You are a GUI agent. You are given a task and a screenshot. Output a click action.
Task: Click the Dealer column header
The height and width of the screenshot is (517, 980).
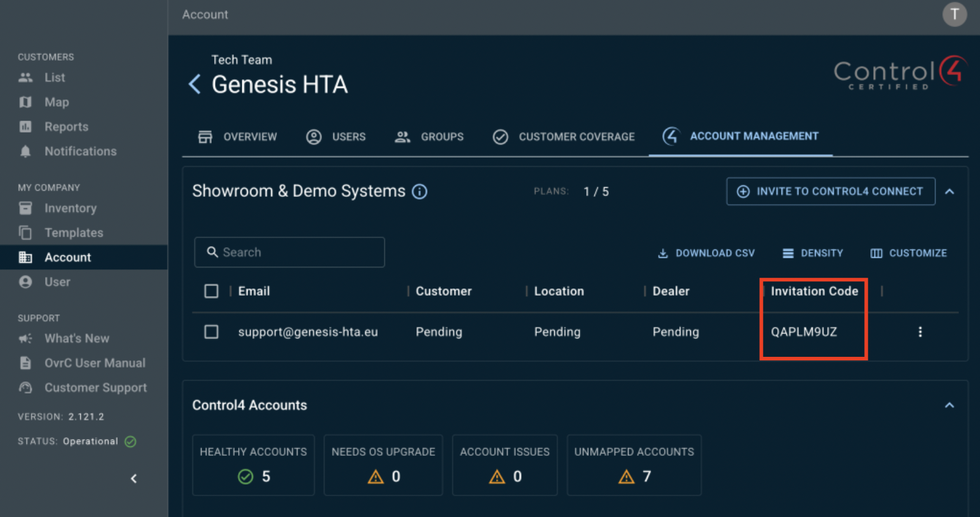671,291
